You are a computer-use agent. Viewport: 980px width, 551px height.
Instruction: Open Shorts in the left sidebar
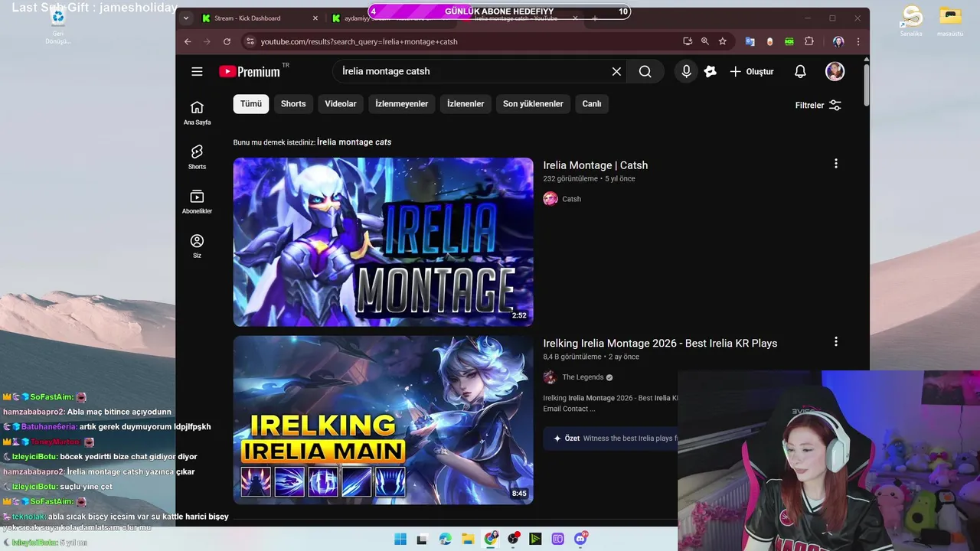point(197,157)
